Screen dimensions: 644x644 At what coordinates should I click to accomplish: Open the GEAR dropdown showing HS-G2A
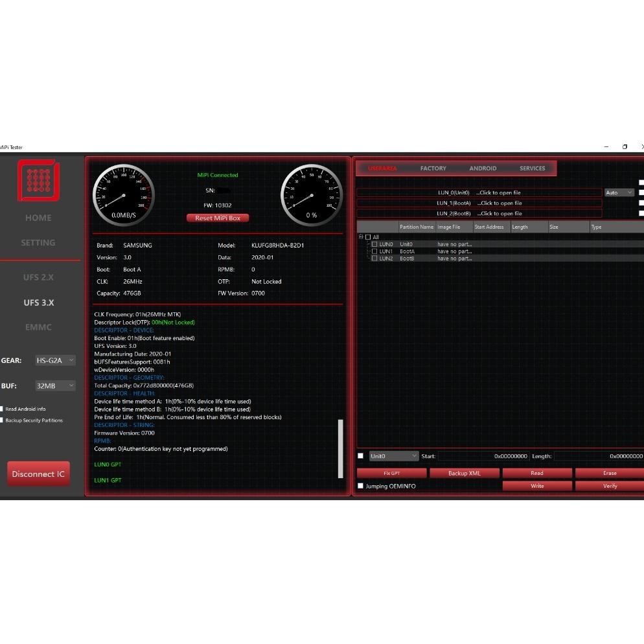55,360
